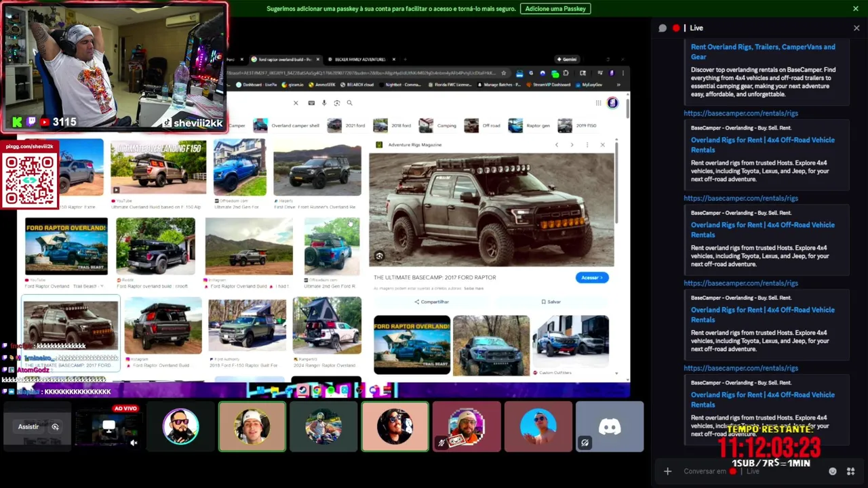Click the magnifier search icon
The image size is (868, 488).
pyautogui.click(x=349, y=103)
